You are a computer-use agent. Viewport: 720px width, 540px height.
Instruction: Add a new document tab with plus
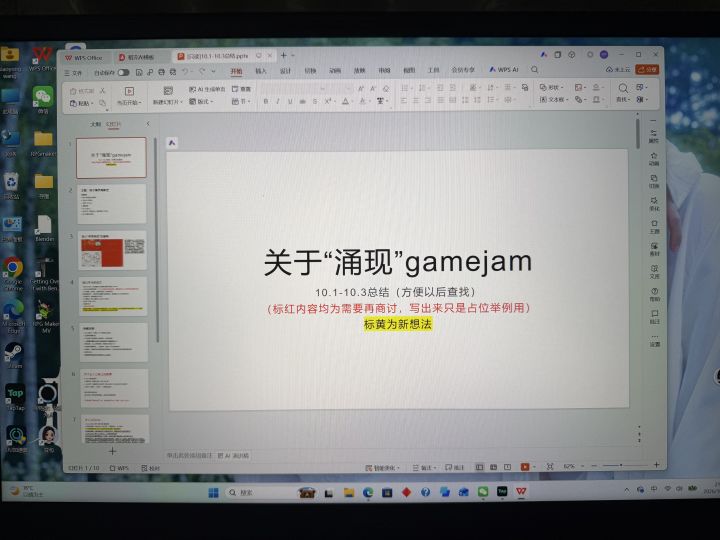pyautogui.click(x=284, y=56)
